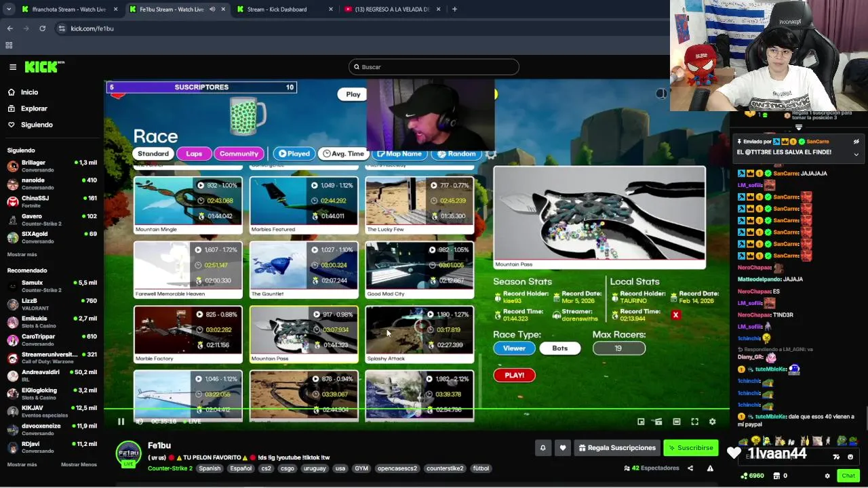This screenshot has height=488, width=868.
Task: Share the stream via share icon
Action: (690, 468)
